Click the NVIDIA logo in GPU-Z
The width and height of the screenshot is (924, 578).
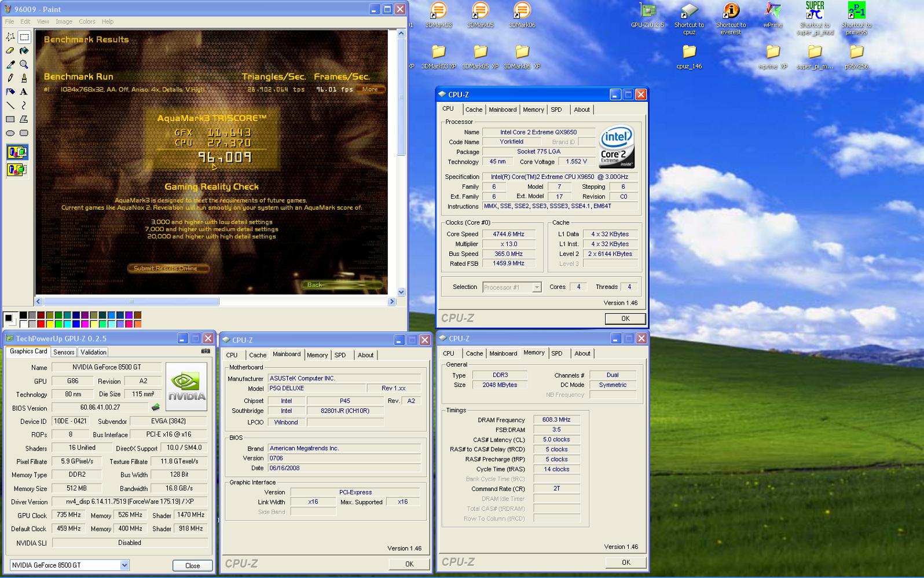186,386
